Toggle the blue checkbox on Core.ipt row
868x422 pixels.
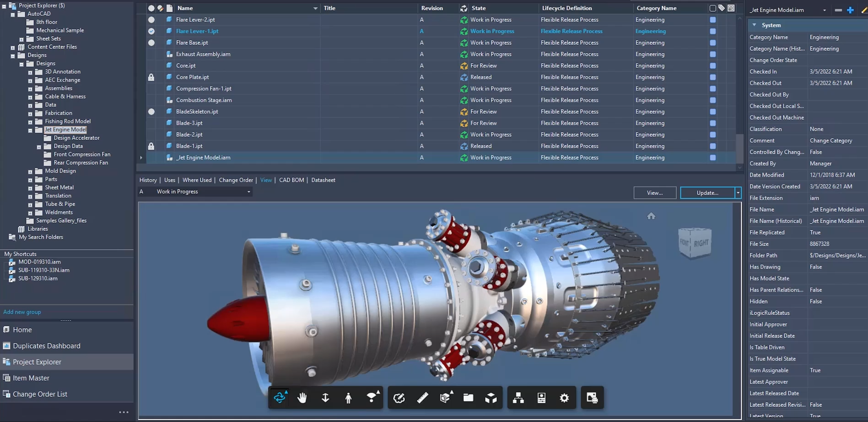[x=712, y=66]
